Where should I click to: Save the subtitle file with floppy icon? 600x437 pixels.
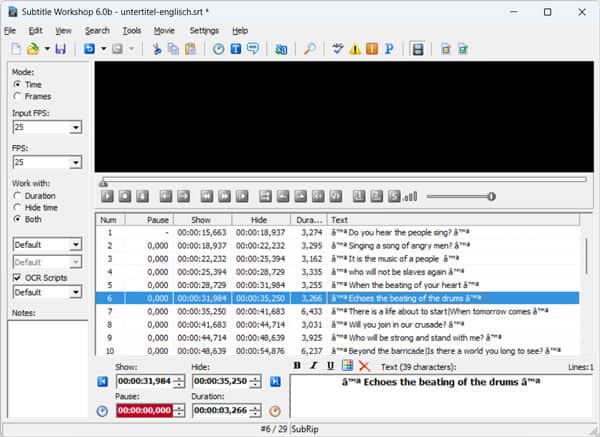pyautogui.click(x=60, y=49)
